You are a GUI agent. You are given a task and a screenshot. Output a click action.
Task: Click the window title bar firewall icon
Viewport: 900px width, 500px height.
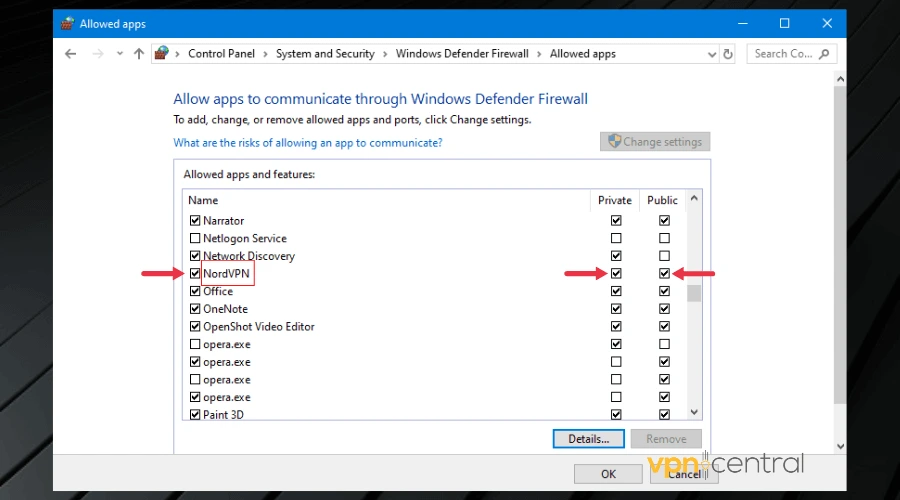[x=67, y=23]
